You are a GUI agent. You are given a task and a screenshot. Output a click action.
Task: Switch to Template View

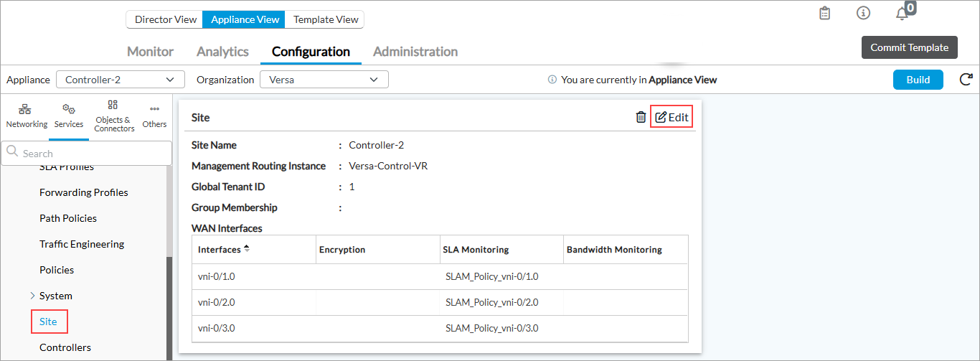pos(325,19)
